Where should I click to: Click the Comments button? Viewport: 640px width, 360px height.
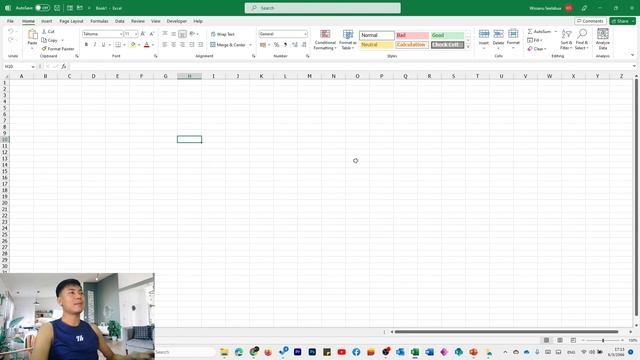pyautogui.click(x=590, y=21)
